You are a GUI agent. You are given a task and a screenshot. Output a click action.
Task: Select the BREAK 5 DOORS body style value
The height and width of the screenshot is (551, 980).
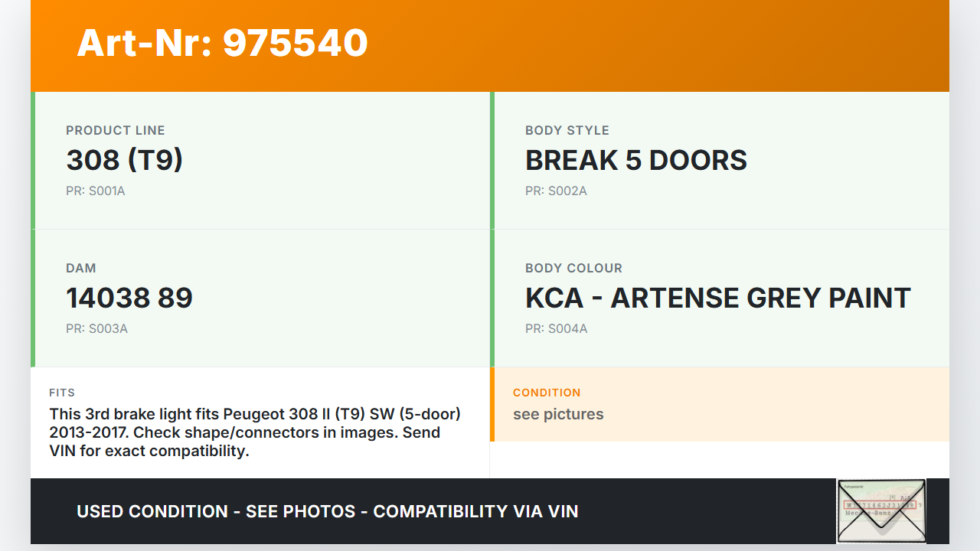point(635,160)
